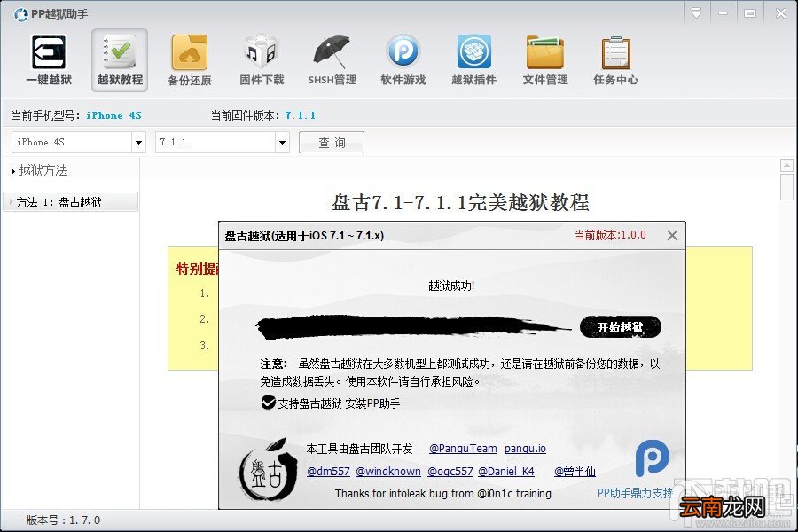The width and height of the screenshot is (798, 532).
Task: Open the 越狱插件 Cydia plugins section
Action: (473, 59)
